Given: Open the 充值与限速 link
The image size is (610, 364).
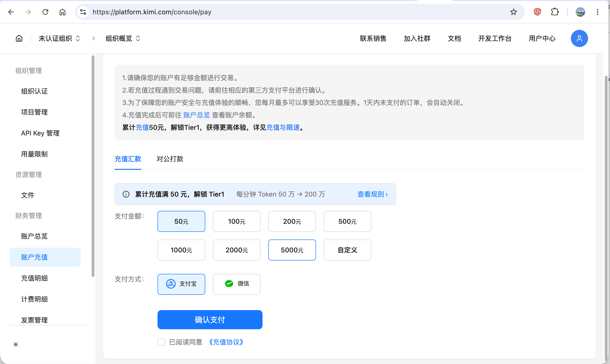Looking at the screenshot, I should tap(283, 128).
